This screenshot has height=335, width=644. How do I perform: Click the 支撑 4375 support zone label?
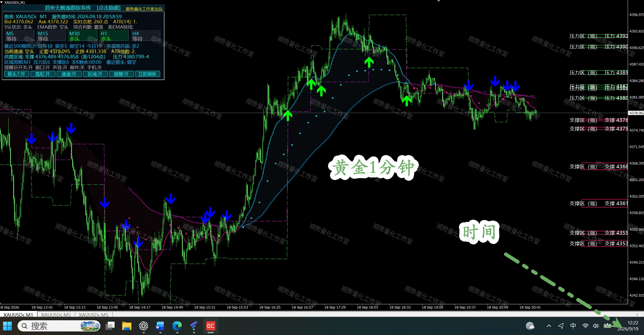pyautogui.click(x=616, y=129)
